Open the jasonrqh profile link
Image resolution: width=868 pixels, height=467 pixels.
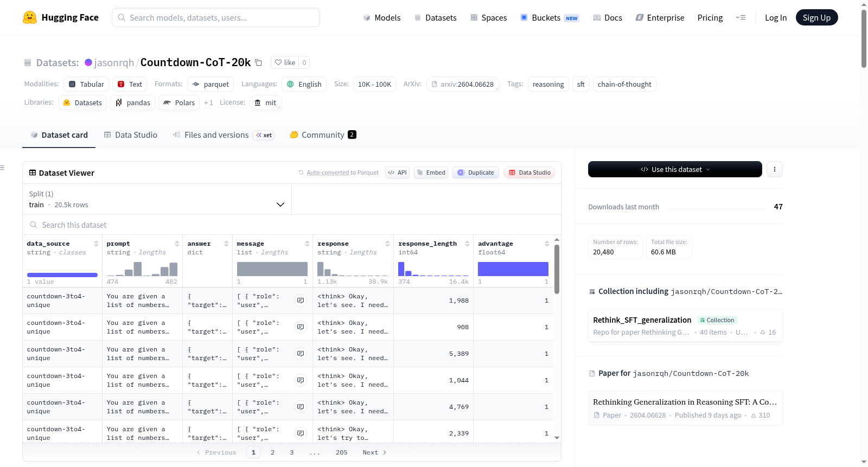pos(114,63)
